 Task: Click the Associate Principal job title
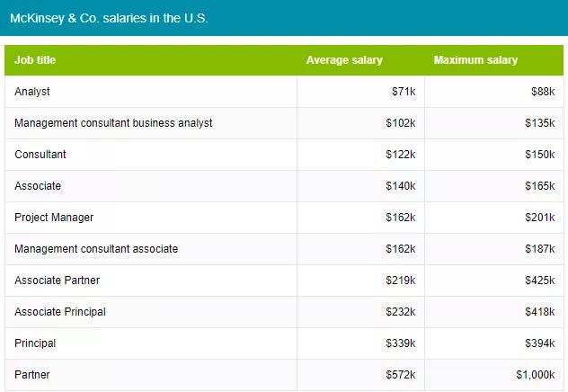coord(60,312)
